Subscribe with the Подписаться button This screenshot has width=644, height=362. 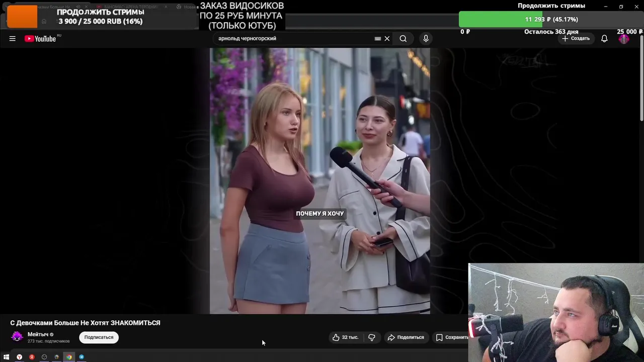point(99,337)
